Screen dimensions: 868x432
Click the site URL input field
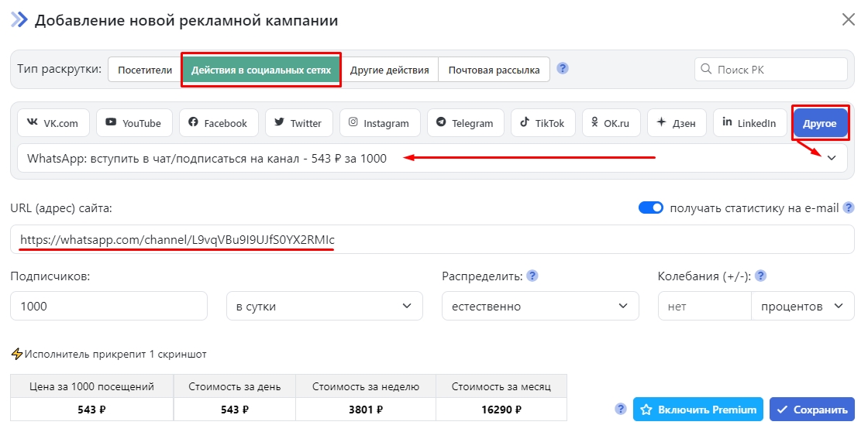click(432, 240)
